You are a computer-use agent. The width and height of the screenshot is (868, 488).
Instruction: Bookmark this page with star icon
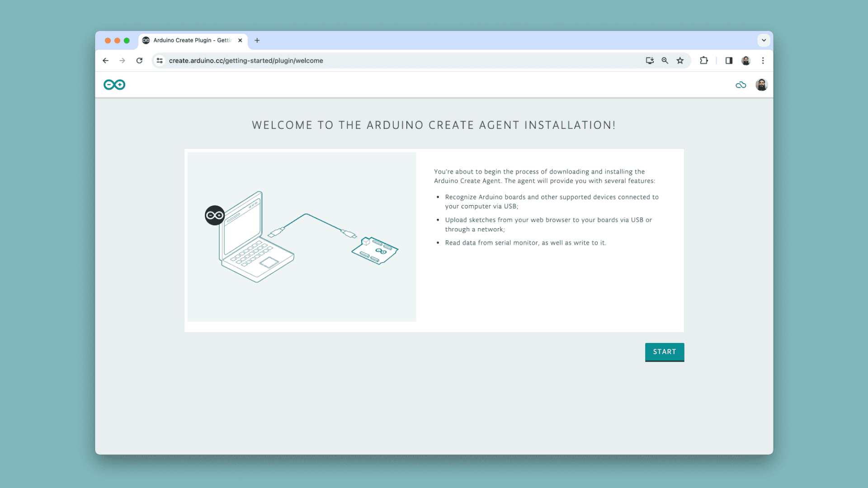tap(680, 61)
